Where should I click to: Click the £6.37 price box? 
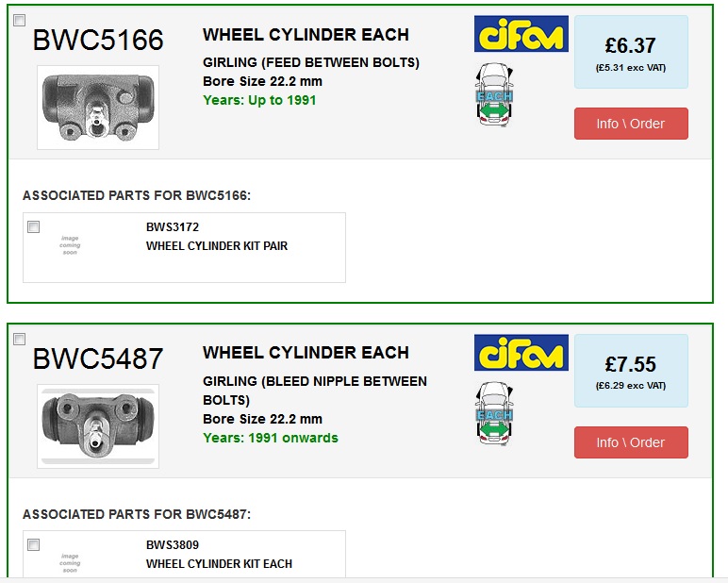tap(631, 52)
